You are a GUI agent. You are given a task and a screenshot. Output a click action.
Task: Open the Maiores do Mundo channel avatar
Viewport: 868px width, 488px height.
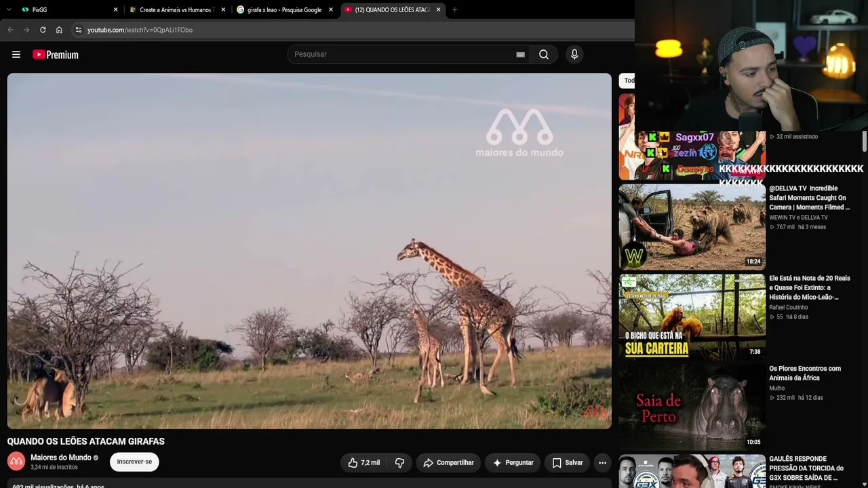tap(16, 462)
